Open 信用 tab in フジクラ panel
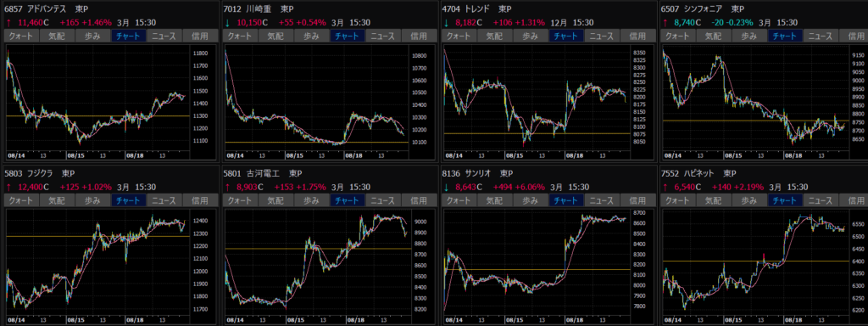Image resolution: width=868 pixels, height=326 pixels. [x=199, y=200]
